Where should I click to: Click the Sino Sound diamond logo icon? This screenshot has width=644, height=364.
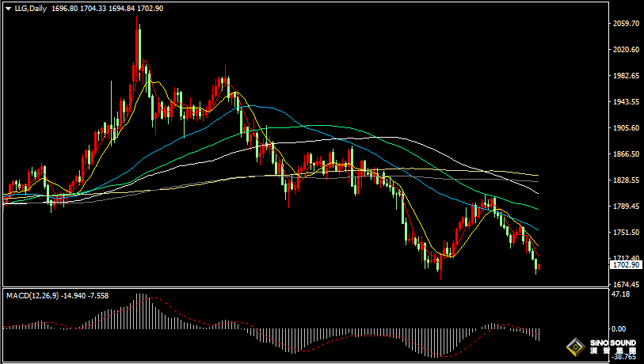(574, 347)
